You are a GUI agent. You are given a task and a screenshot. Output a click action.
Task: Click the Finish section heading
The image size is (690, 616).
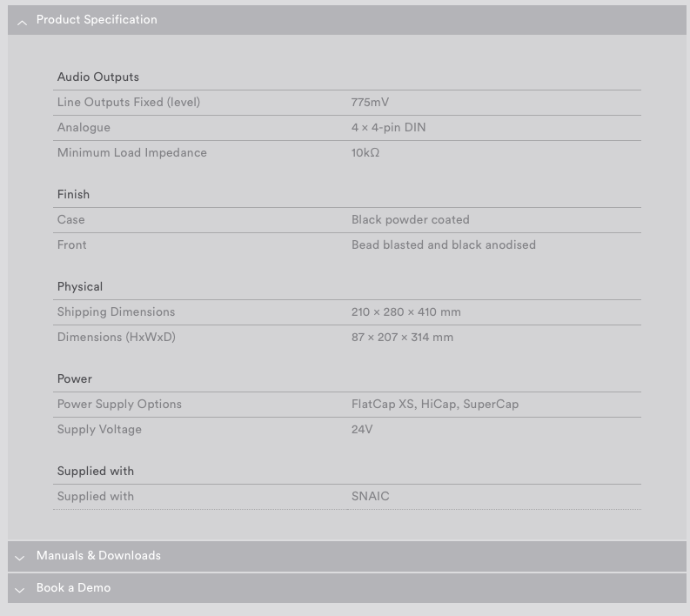click(73, 195)
